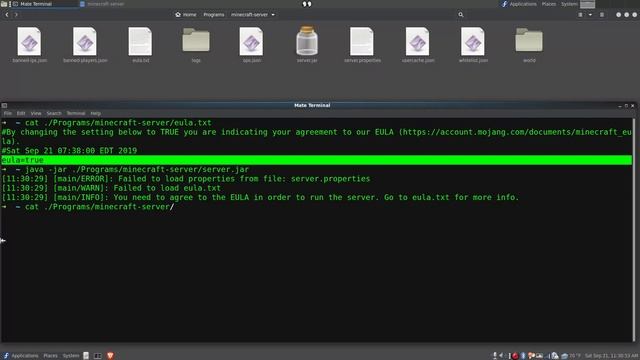Click the red circular tray icon
The width and height of the screenshot is (640, 360).
click(x=515, y=356)
